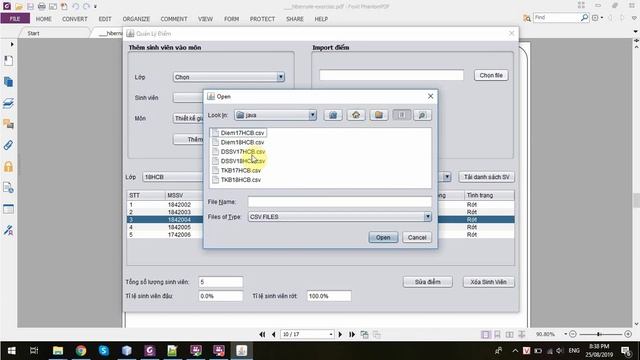
Task: Switch to Details view in Open dialog
Action: click(x=422, y=115)
